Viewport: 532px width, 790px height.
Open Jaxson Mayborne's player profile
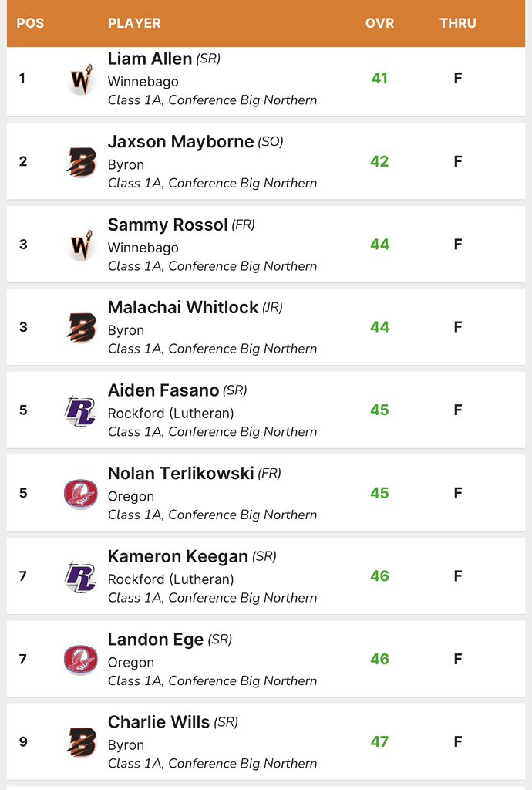tap(180, 142)
